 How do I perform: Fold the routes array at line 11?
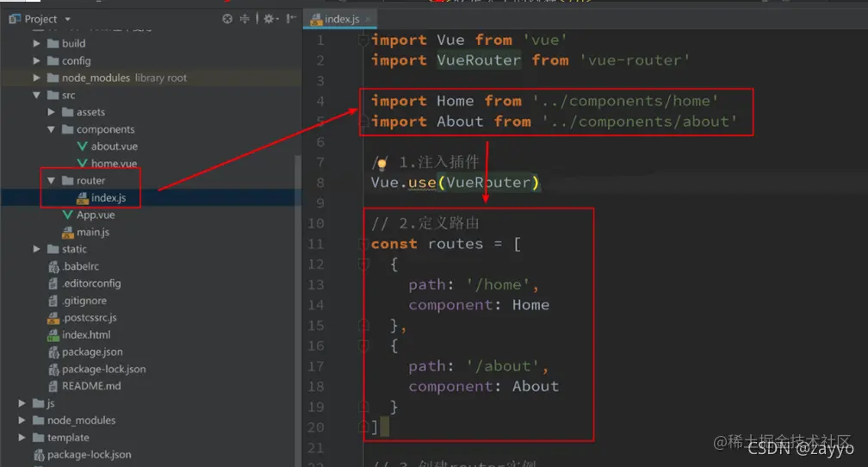(x=363, y=245)
